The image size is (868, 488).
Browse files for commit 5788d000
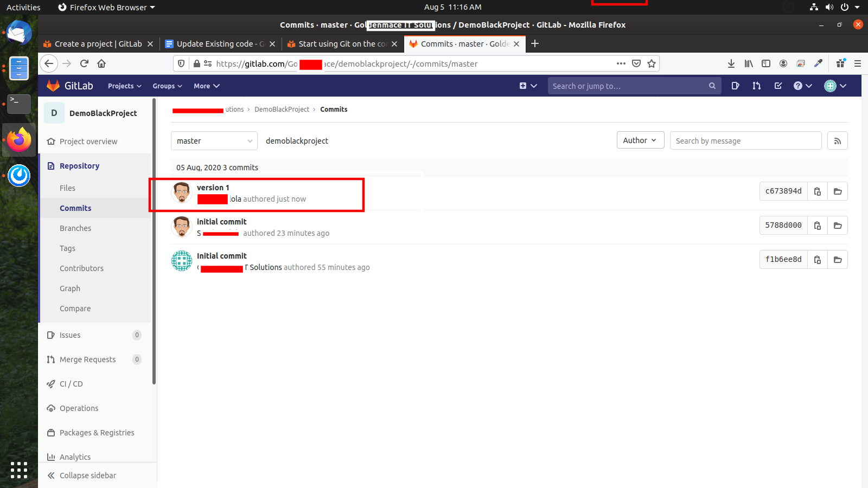pos(837,226)
